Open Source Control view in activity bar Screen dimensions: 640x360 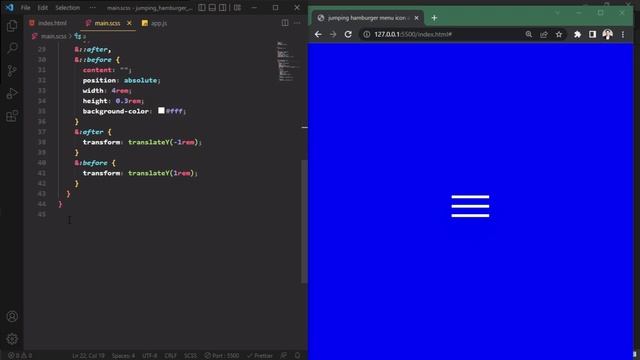click(12, 71)
